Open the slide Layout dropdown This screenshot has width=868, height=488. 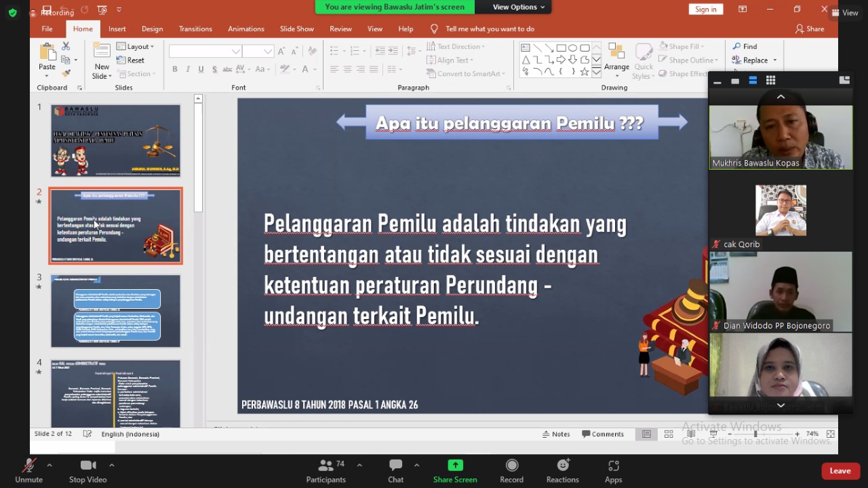pyautogui.click(x=136, y=47)
